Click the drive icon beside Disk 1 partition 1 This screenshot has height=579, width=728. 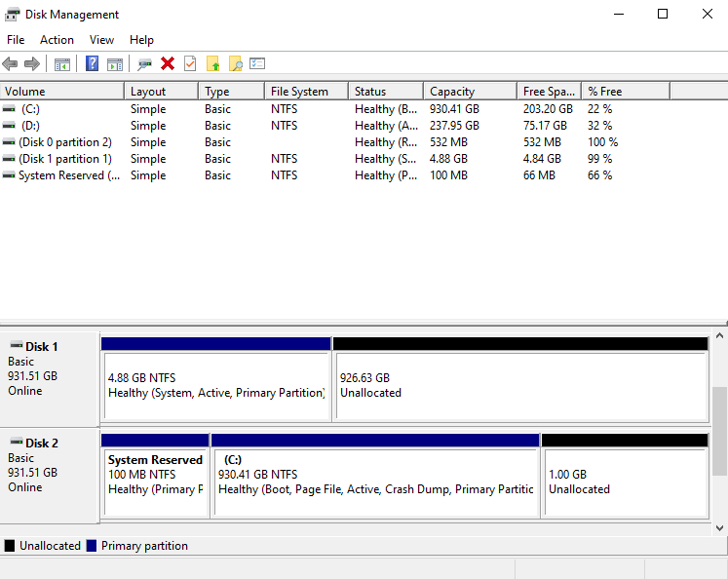point(9,159)
